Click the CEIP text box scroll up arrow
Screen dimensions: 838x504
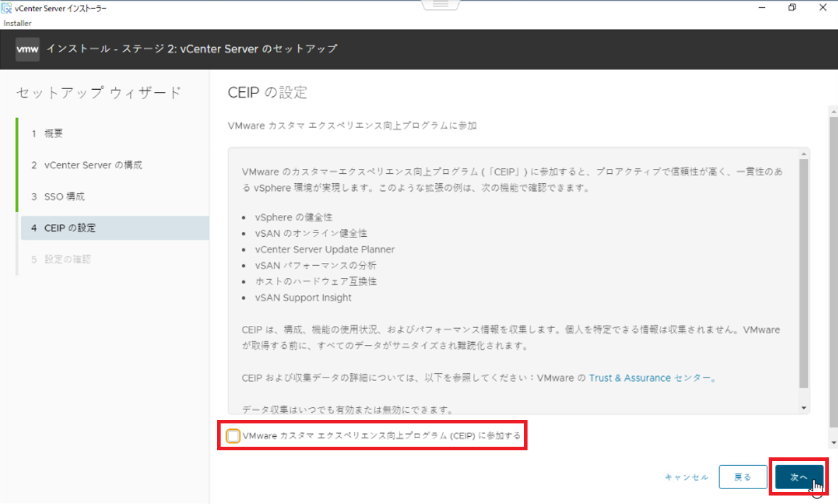click(804, 155)
